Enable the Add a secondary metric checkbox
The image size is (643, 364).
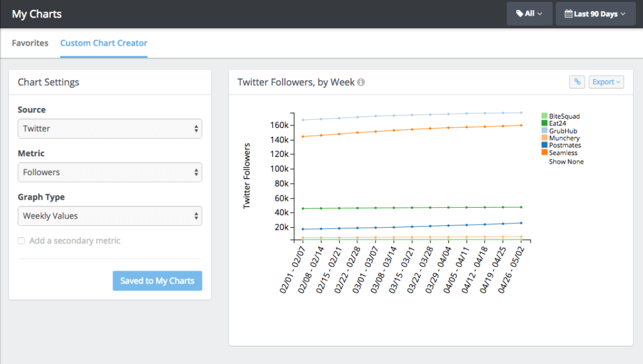(x=21, y=241)
